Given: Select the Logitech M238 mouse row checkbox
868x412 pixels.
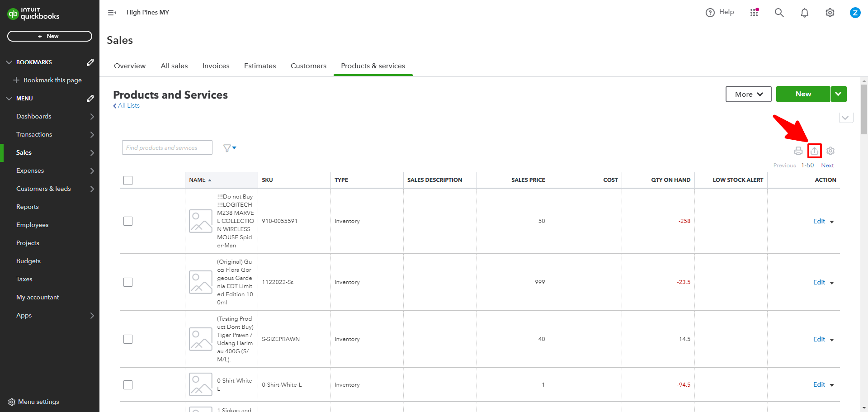Looking at the screenshot, I should tap(128, 221).
